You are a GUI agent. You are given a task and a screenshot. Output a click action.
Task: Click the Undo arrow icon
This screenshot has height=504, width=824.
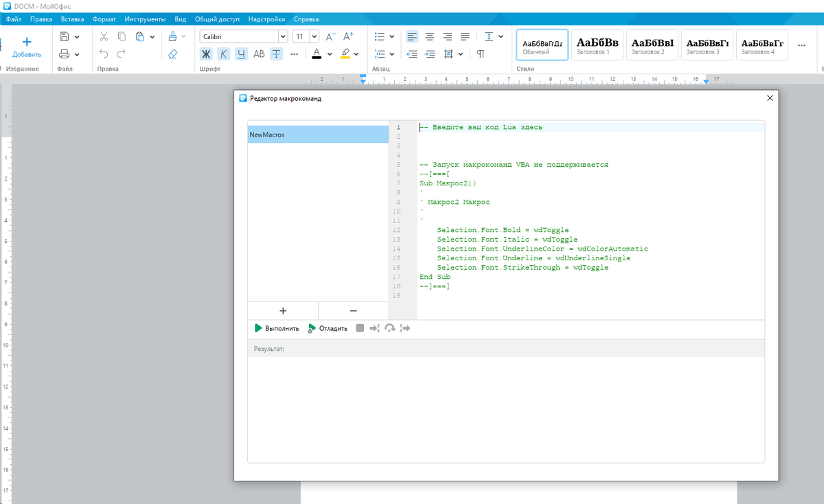(104, 54)
